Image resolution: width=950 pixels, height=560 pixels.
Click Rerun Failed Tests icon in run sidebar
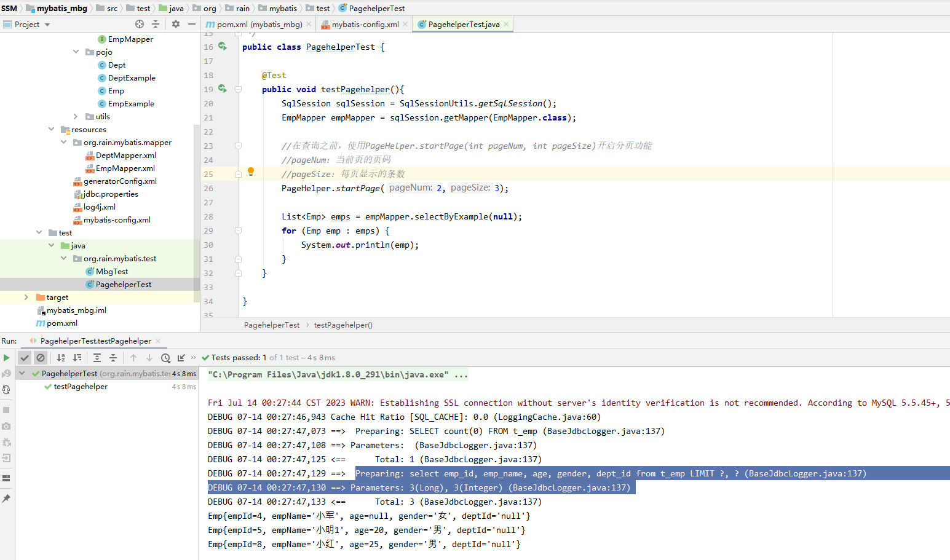(6, 374)
